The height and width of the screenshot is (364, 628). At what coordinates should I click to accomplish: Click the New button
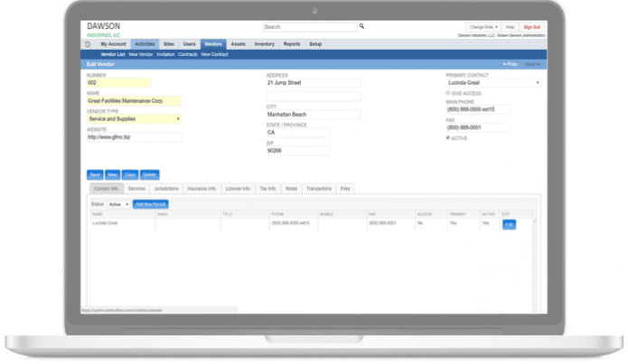113,174
